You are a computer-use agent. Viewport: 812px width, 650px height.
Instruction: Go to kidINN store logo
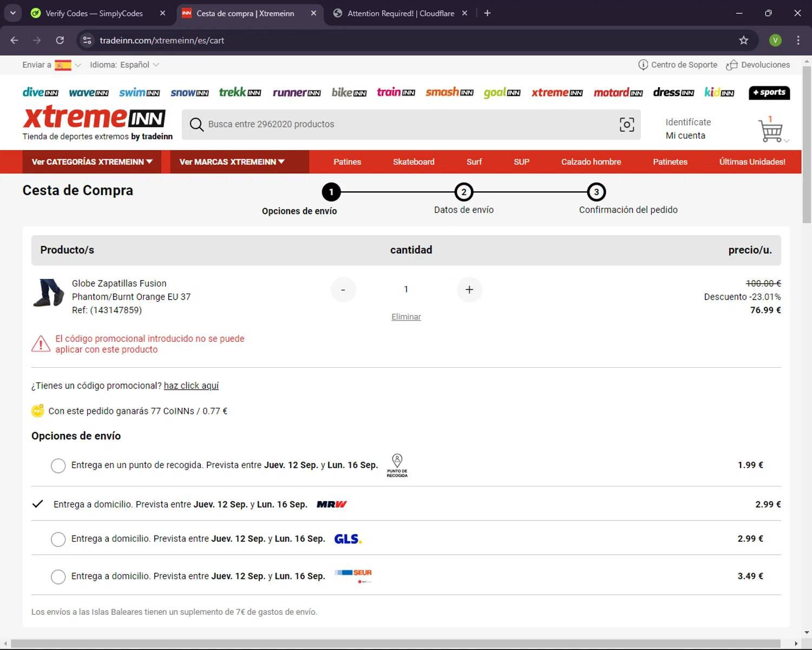(719, 92)
